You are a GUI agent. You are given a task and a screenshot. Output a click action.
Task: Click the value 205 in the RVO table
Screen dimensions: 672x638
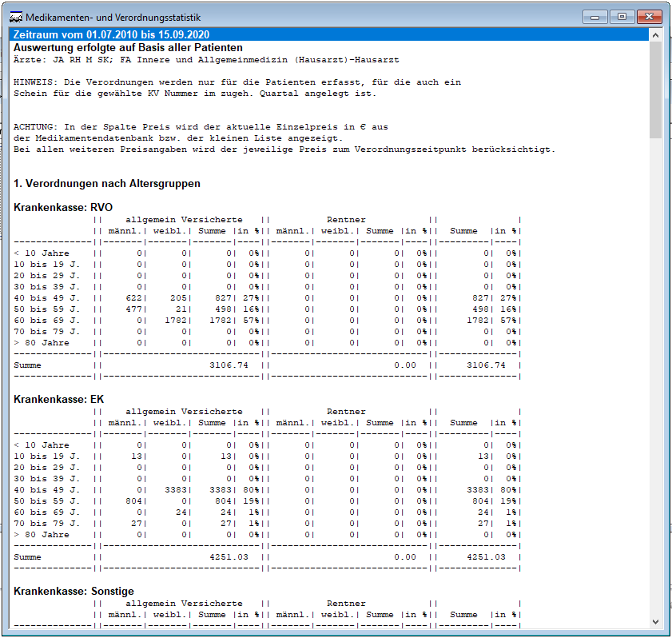(x=178, y=298)
